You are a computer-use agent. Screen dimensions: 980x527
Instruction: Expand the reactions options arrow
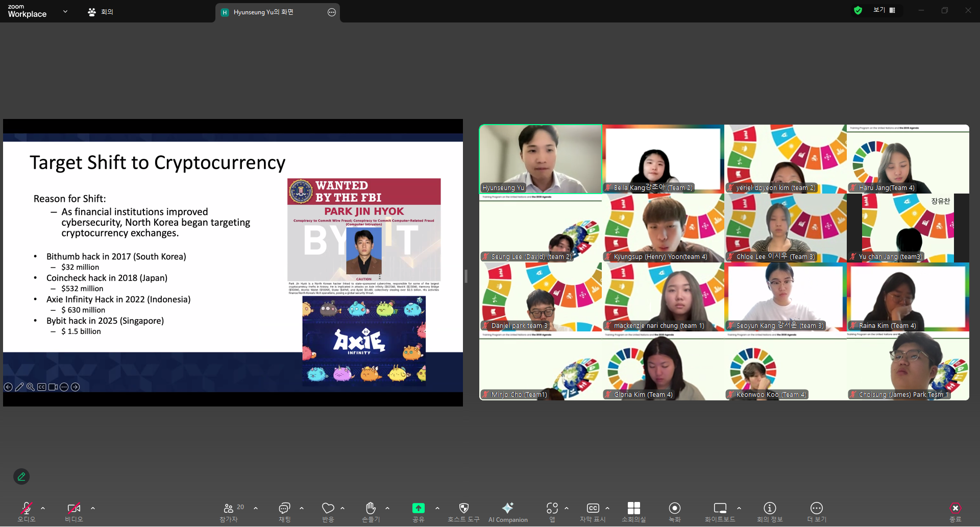342,508
